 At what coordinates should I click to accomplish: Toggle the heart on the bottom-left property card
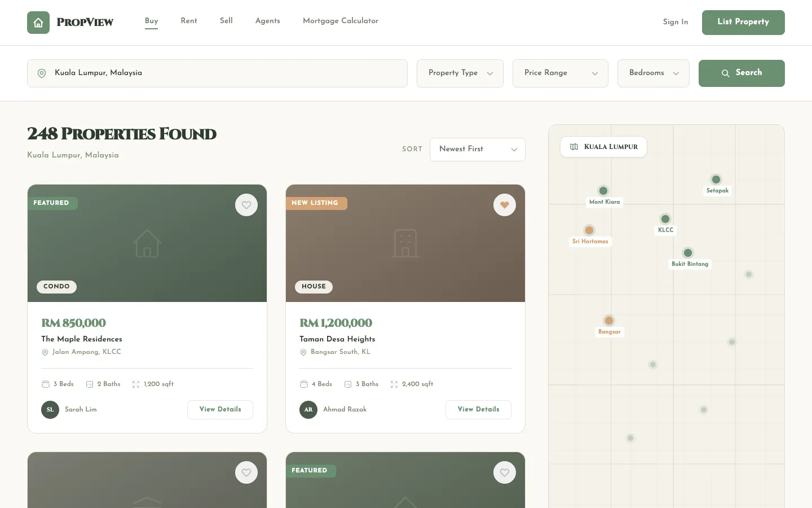pos(246,472)
